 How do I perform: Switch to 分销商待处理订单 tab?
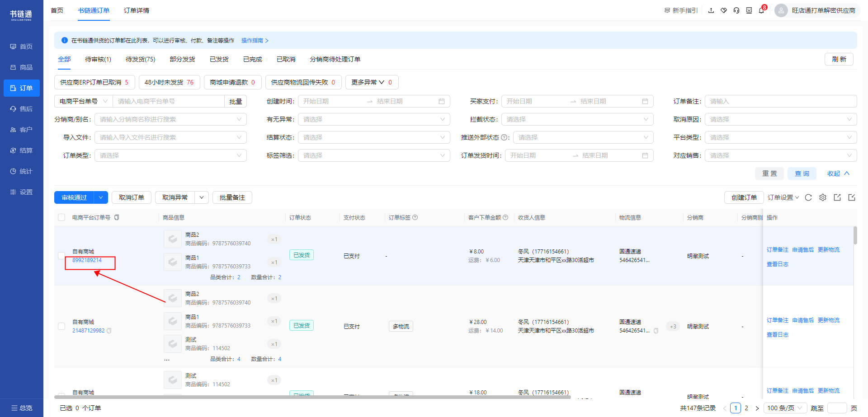(335, 59)
